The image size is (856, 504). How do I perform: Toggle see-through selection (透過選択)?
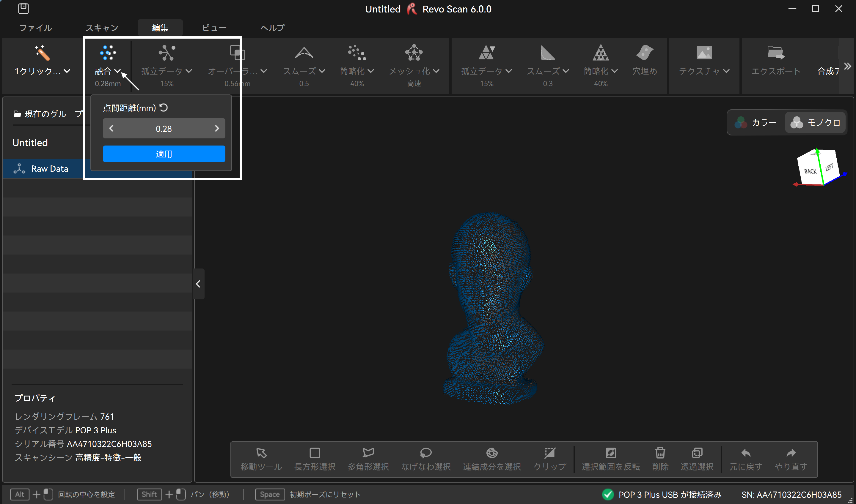[697, 453]
